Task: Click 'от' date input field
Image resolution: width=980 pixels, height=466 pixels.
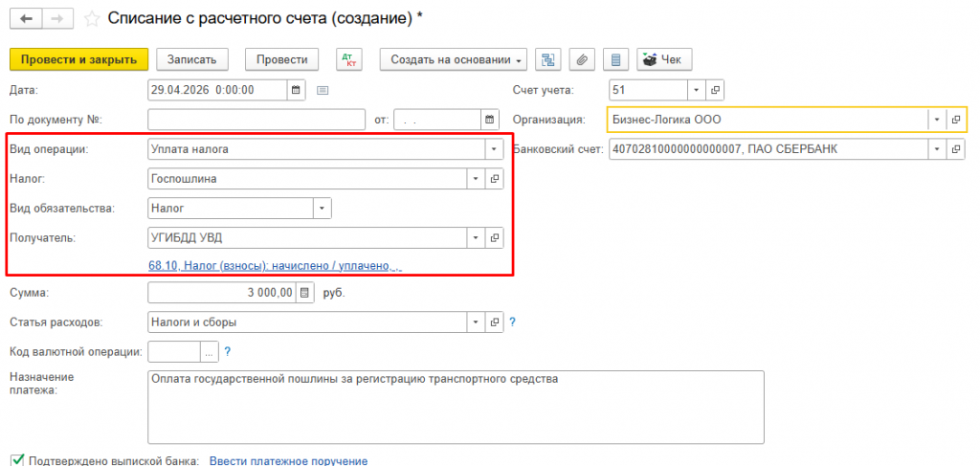Action: point(437,120)
